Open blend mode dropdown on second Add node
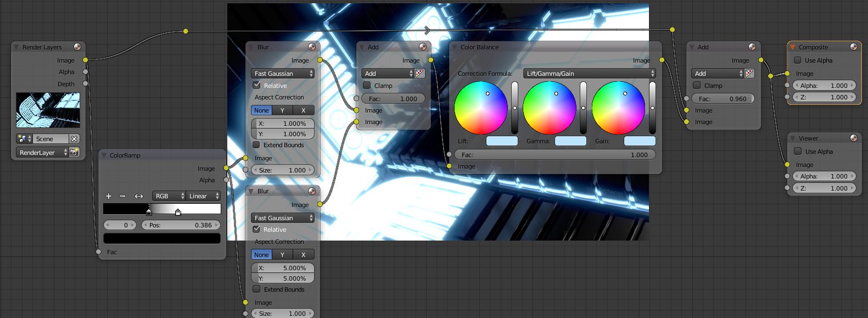 (x=717, y=74)
